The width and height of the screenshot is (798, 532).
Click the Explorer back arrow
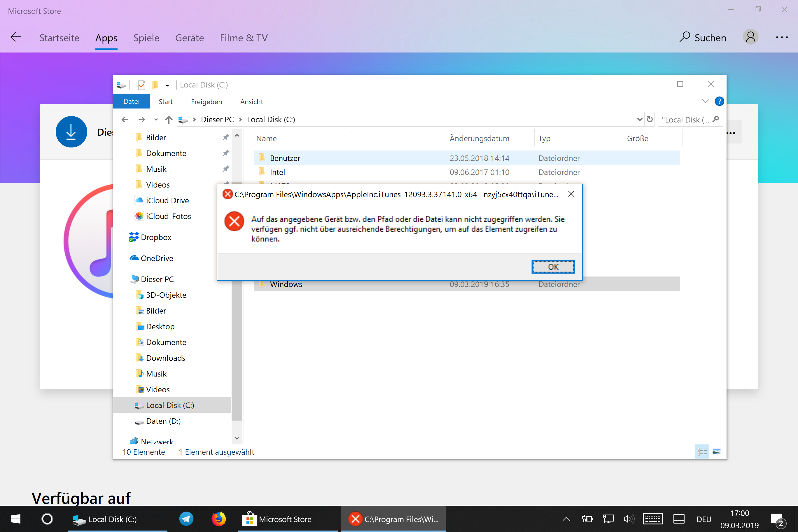(125, 119)
